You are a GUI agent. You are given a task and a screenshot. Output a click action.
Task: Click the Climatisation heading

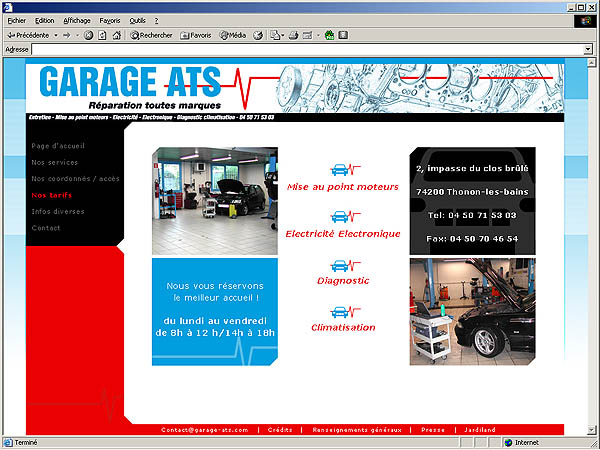point(343,328)
